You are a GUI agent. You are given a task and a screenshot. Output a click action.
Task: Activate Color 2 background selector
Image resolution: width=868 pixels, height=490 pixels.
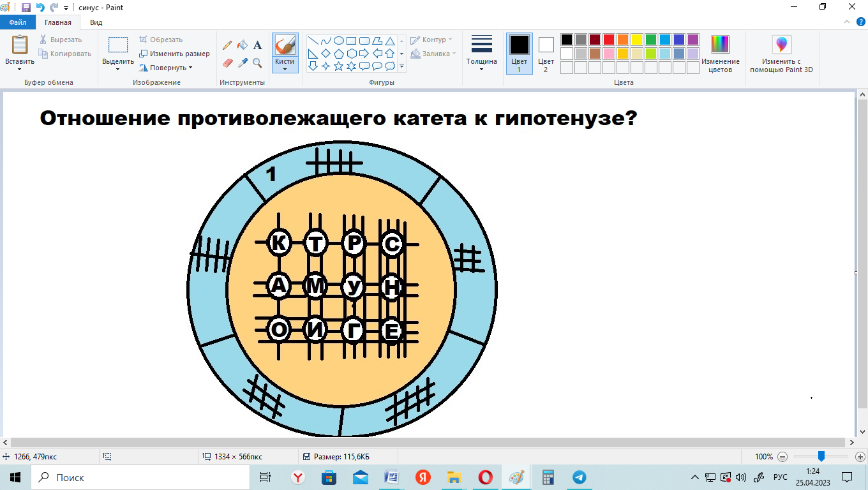pyautogui.click(x=546, y=54)
